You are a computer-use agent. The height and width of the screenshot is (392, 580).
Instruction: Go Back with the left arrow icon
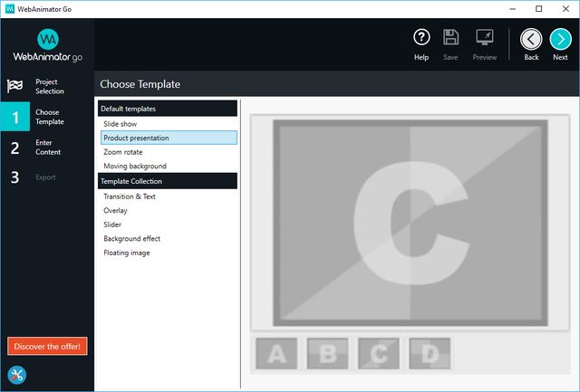pyautogui.click(x=531, y=38)
